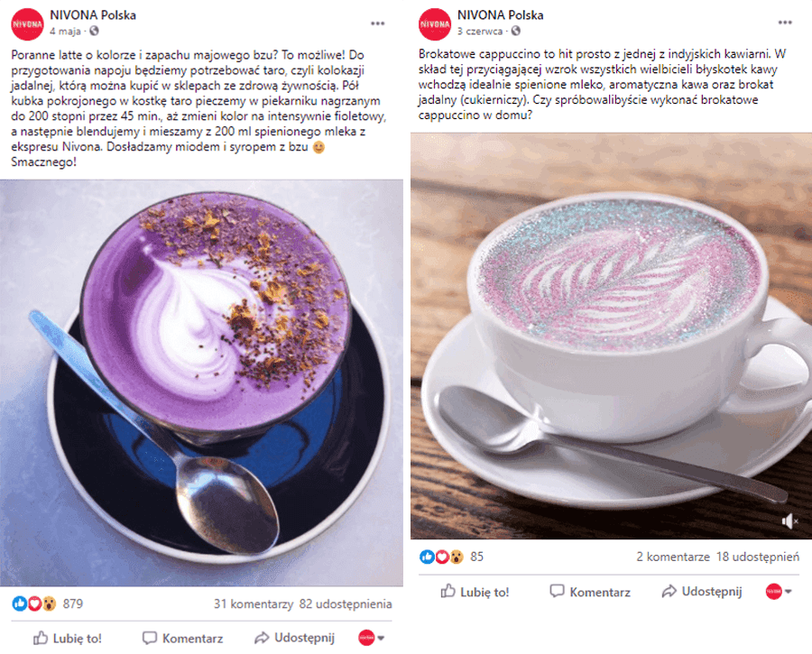812x654 pixels.
Task: Click the globe privacy icon beside 3 czerwca
Action: [x=515, y=31]
